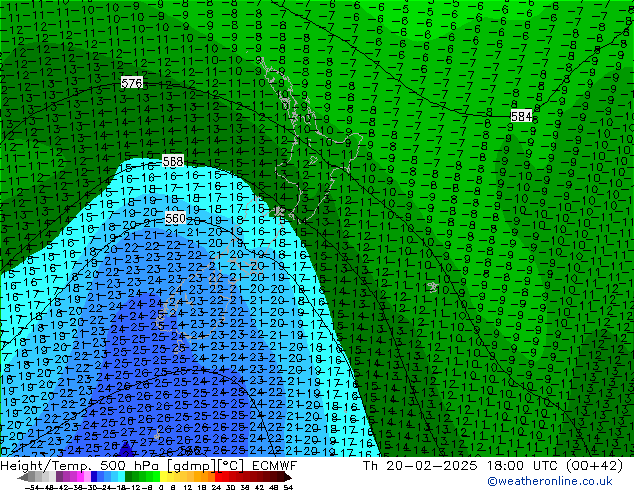Click the 'Th 20-02-2025 18:00 UTC' timestamp
The width and height of the screenshot is (634, 490).
tap(460, 466)
